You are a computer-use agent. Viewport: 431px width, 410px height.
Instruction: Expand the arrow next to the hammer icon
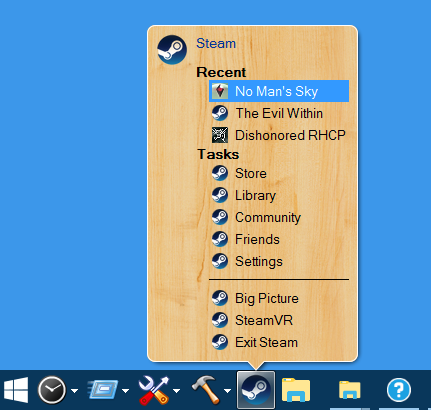pos(227,391)
